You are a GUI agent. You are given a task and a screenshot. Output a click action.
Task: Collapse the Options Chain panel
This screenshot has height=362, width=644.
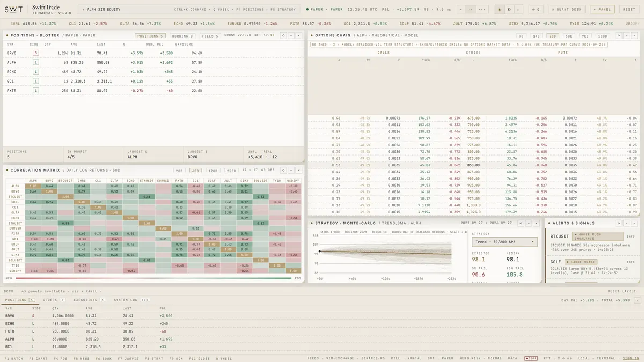coord(627,35)
